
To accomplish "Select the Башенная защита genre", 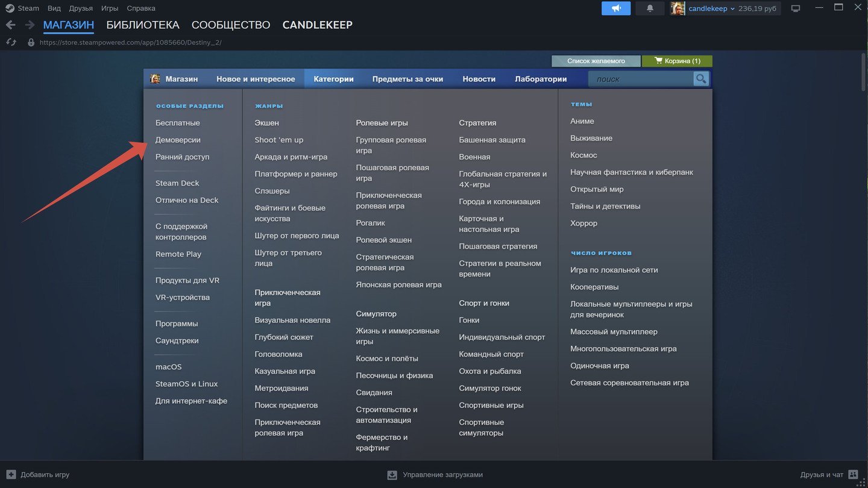I will [492, 140].
